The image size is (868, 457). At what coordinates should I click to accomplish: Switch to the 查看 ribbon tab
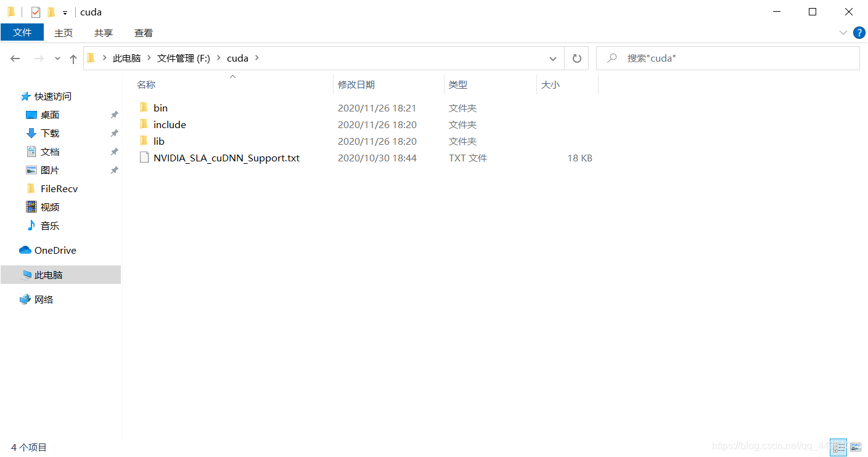(x=144, y=33)
